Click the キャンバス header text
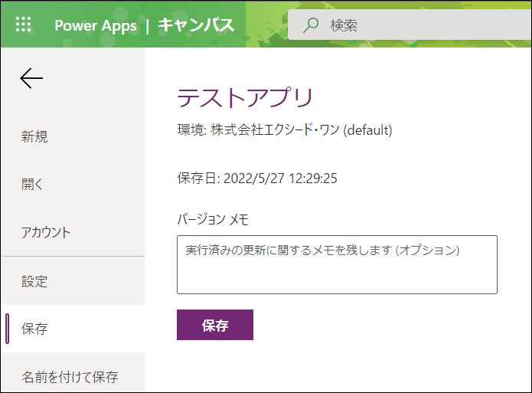Screen dimensions: 532x393 [196, 25]
